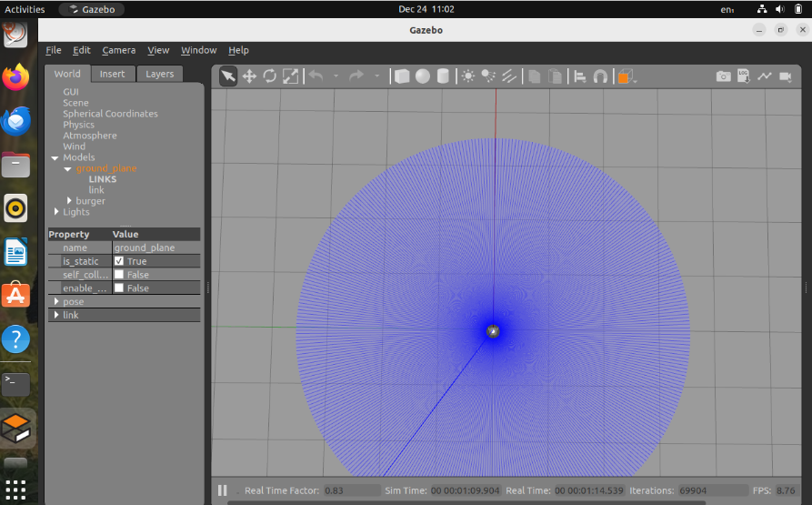Open undo history dropdown arrow
The width and height of the screenshot is (812, 505).
tap(336, 76)
